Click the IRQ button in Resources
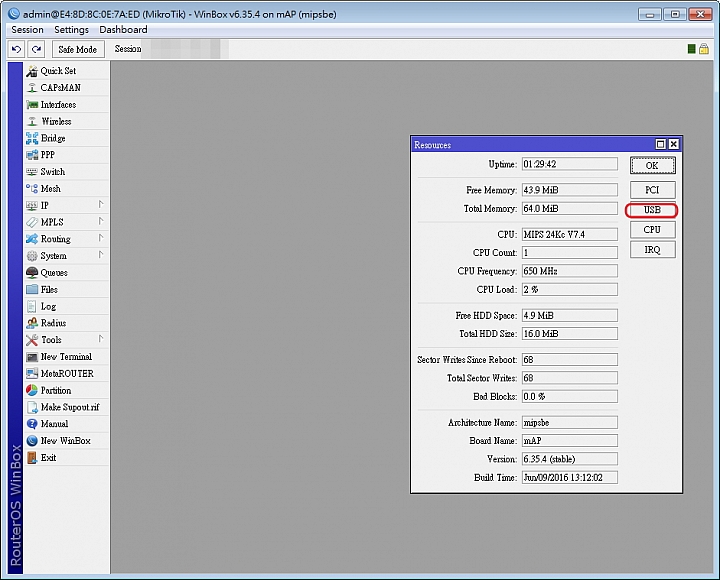Screen dimensions: 720x580 652,250
